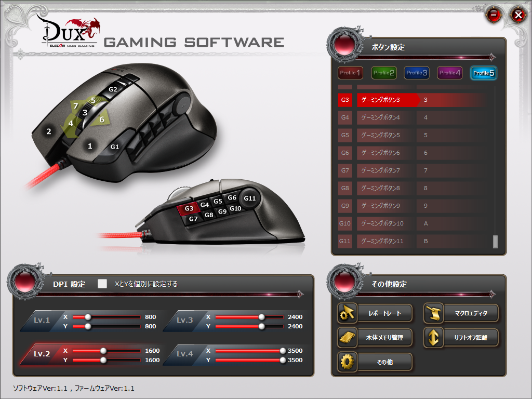This screenshot has height=399, width=532.
Task: Click left button marker 1 on the mouse
Action: tap(90, 146)
